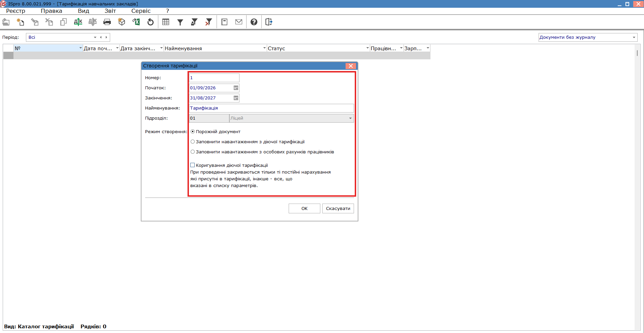
Task: Click the Номер input field
Action: (214, 78)
